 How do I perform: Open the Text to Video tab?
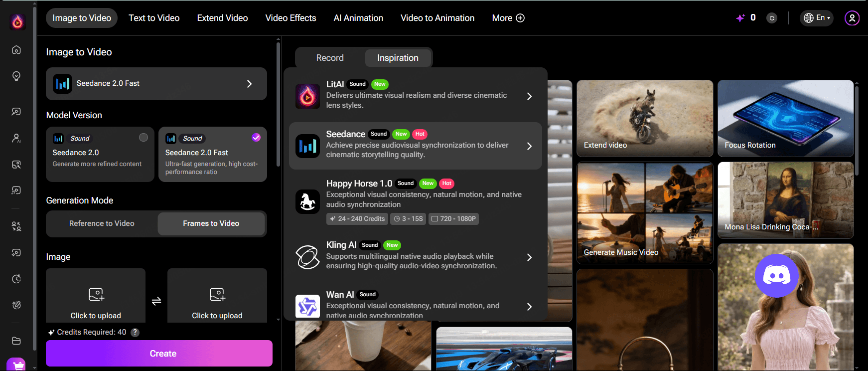154,18
